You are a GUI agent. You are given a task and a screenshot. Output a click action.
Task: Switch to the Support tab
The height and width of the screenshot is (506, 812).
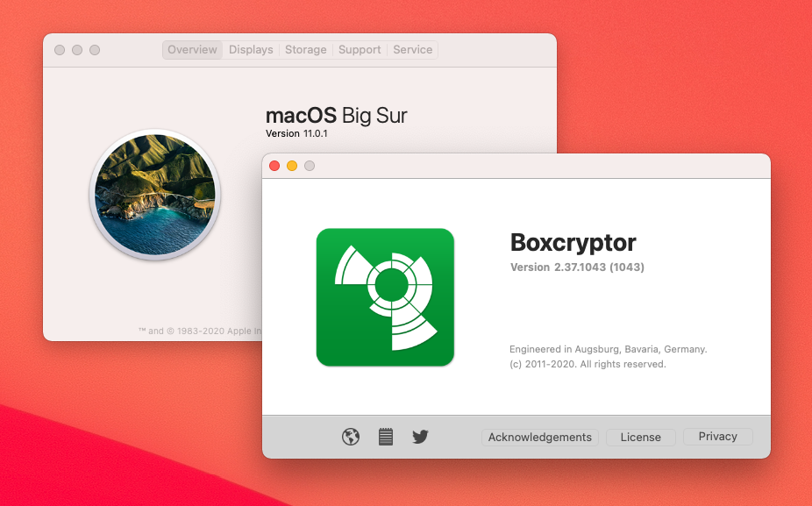360,50
